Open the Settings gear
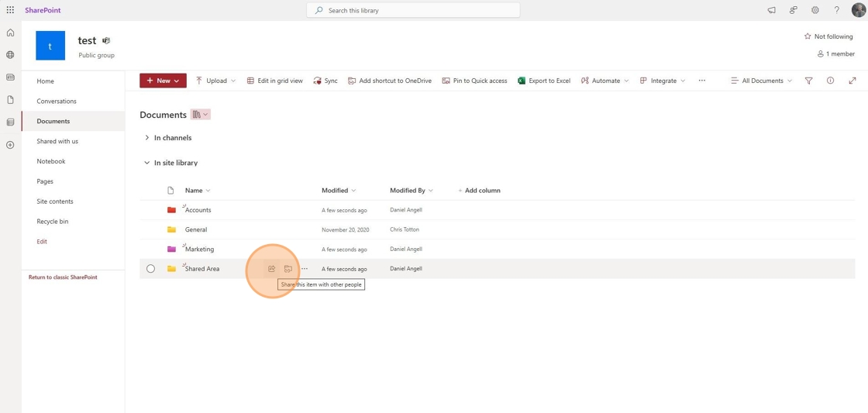 point(815,10)
